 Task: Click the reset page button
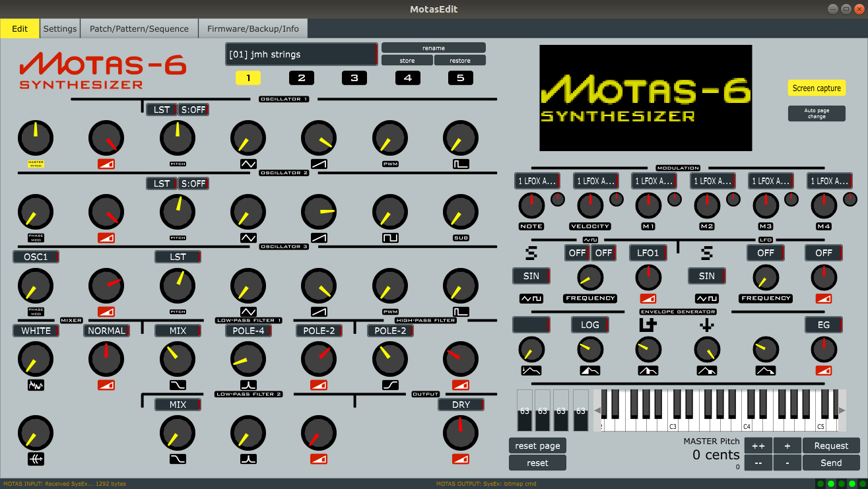pyautogui.click(x=537, y=445)
